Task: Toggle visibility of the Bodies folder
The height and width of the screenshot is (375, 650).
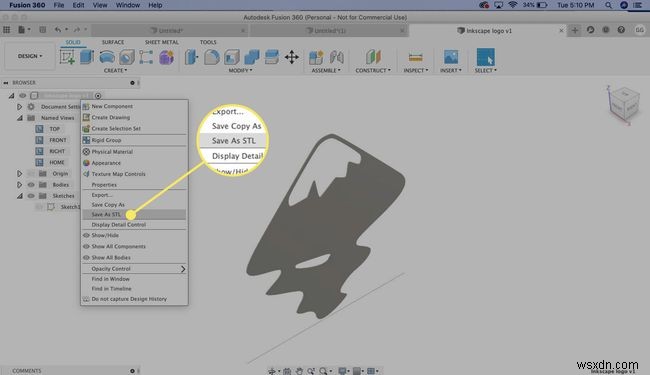Action: (x=31, y=185)
